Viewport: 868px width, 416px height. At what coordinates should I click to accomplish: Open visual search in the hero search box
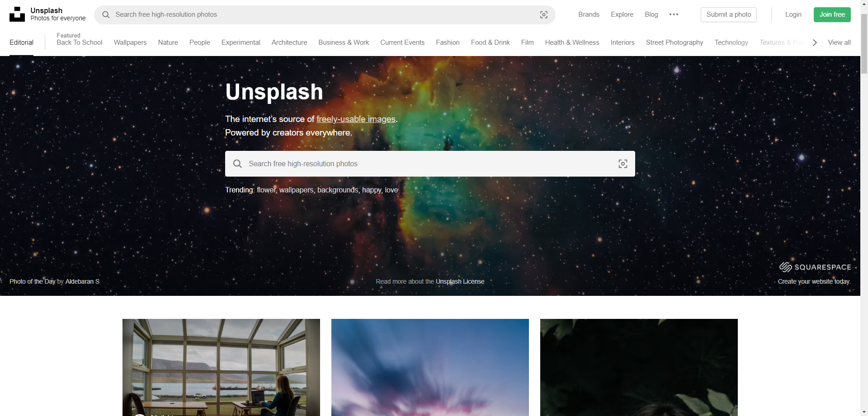point(623,164)
